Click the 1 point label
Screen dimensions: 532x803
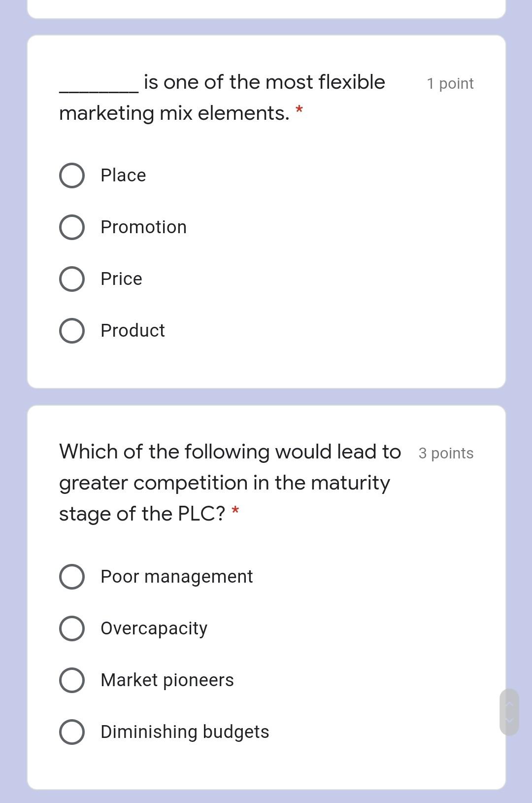[450, 83]
